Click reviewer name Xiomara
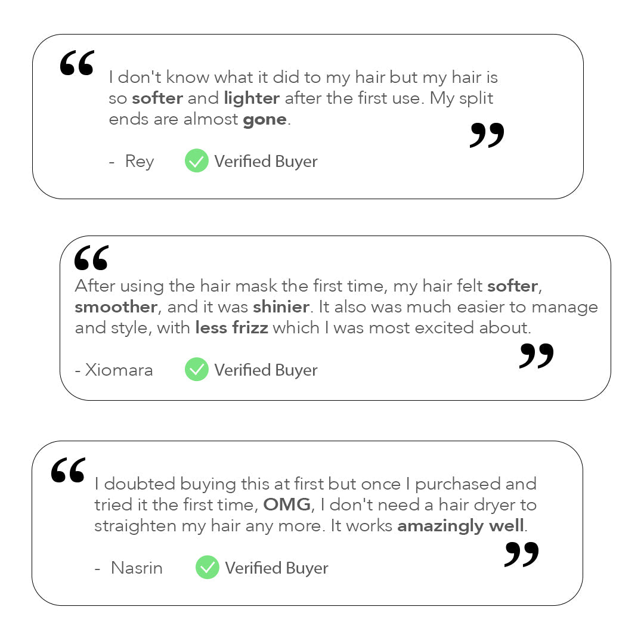 (x=119, y=370)
